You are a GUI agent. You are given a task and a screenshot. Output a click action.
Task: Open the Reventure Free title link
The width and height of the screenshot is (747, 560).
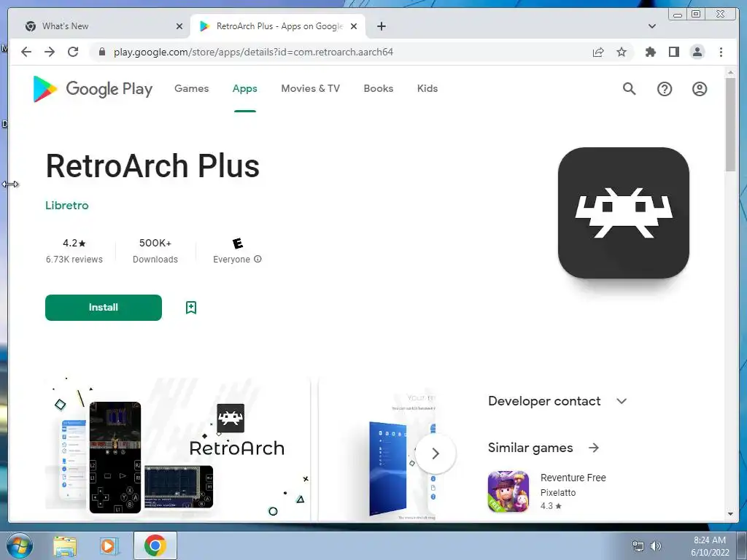click(573, 478)
